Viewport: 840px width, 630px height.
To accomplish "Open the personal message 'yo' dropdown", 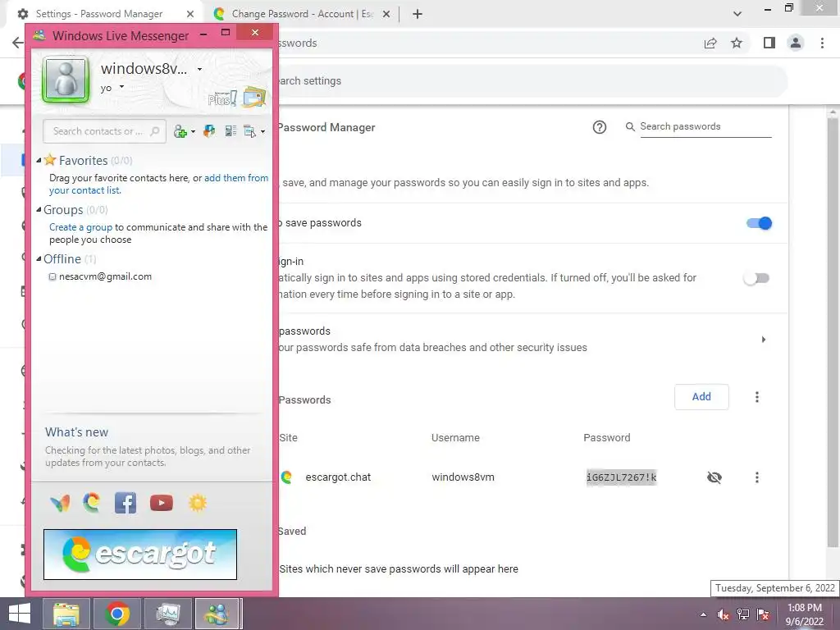I will pyautogui.click(x=122, y=86).
